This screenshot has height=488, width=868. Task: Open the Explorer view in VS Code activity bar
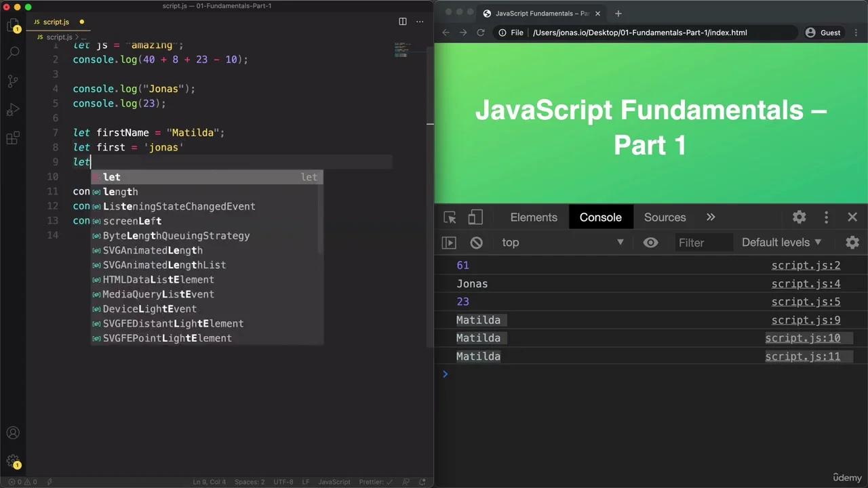pyautogui.click(x=13, y=26)
